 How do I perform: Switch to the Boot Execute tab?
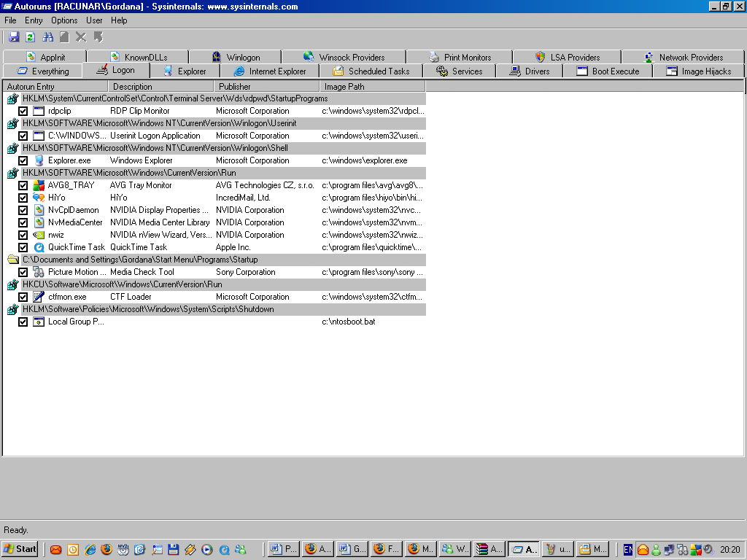pos(608,71)
